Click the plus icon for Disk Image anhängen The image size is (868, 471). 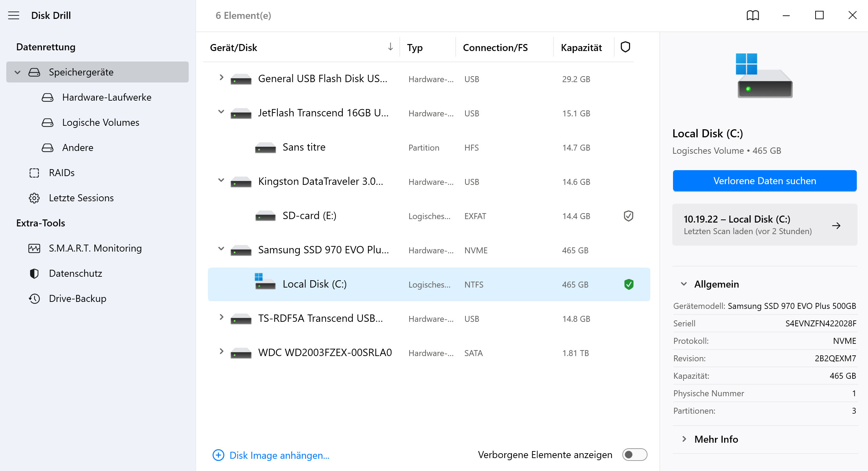(x=218, y=455)
